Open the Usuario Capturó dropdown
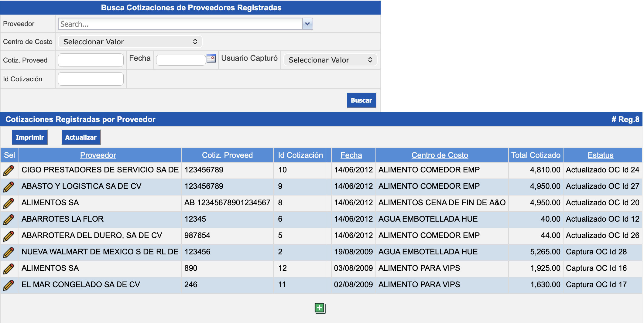Viewport: 644px width, 323px height. click(x=330, y=60)
